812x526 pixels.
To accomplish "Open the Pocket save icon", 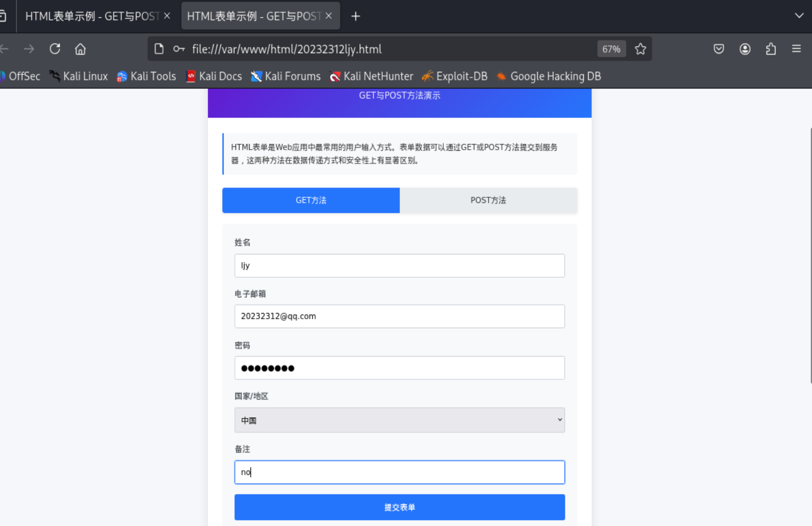I will click(719, 49).
